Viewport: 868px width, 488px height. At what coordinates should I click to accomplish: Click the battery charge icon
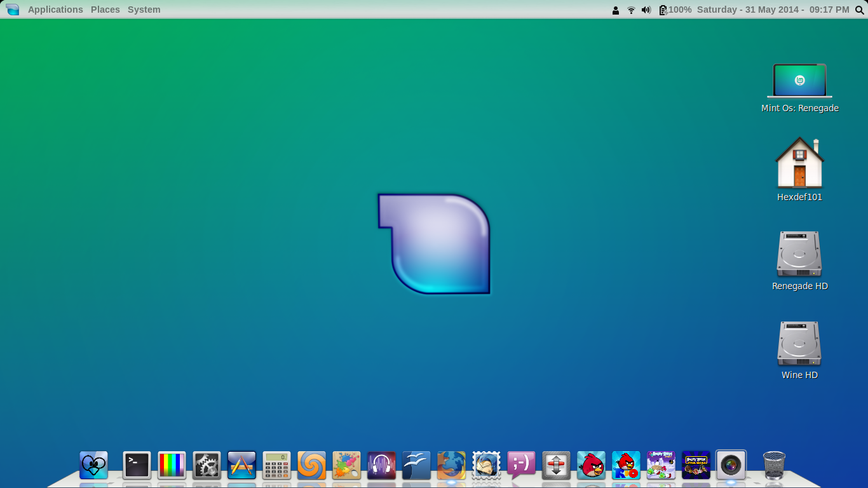663,10
